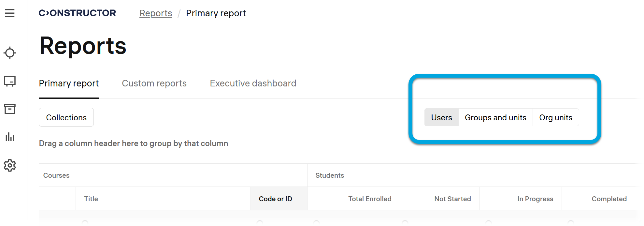
Task: Switch view to Org units
Action: point(556,117)
